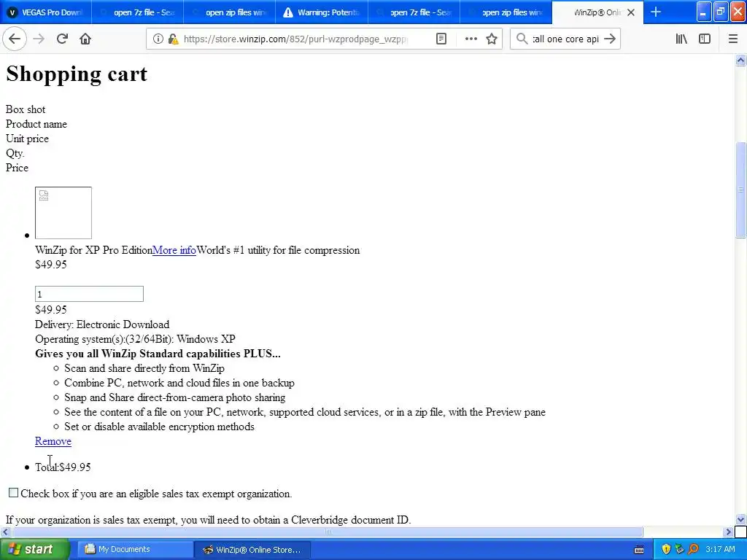Click WinZip Online Store taskbar button
The width and height of the screenshot is (747, 560).
tap(252, 550)
